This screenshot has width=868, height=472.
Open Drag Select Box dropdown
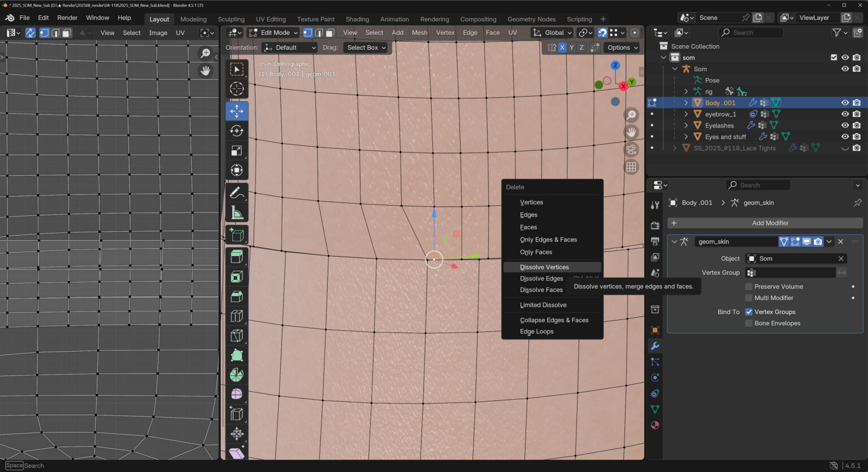(366, 47)
